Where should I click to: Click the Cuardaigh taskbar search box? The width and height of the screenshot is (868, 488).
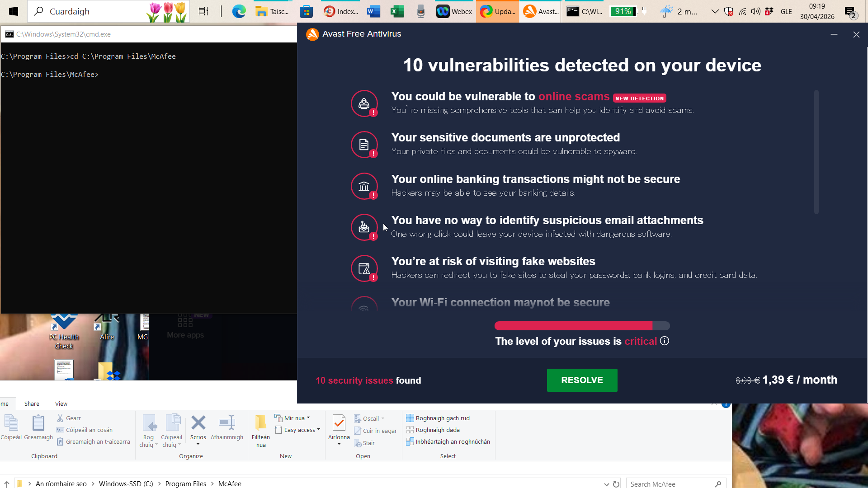pos(108,11)
